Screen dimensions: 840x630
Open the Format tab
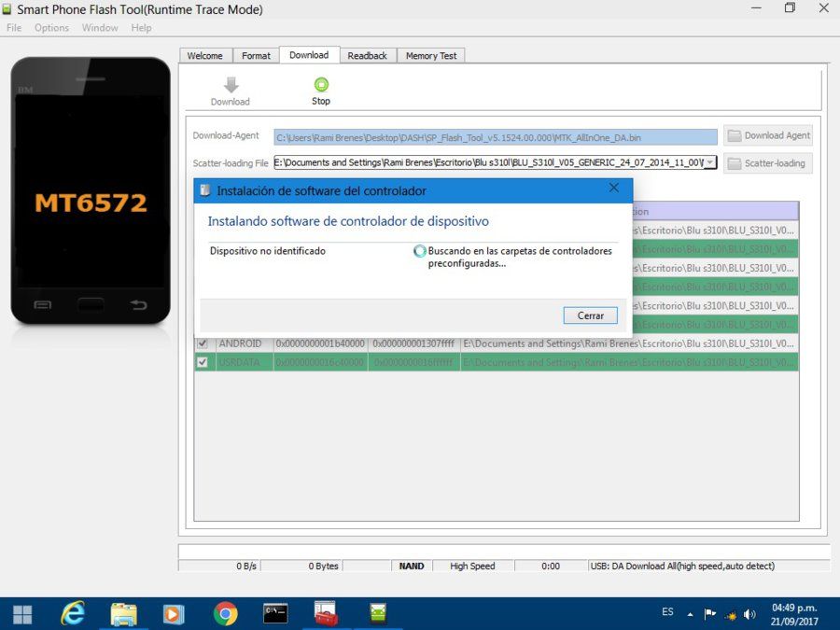pos(256,56)
